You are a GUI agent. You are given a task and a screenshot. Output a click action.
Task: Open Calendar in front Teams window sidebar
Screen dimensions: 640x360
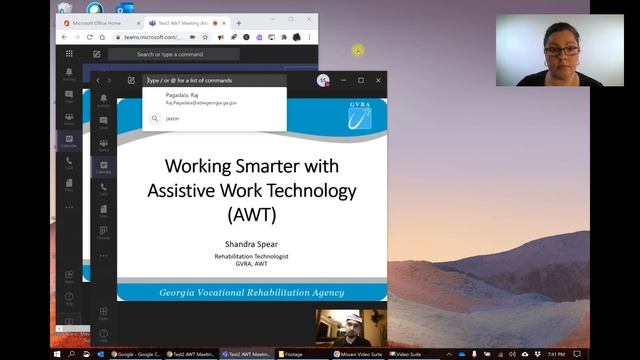click(104, 167)
